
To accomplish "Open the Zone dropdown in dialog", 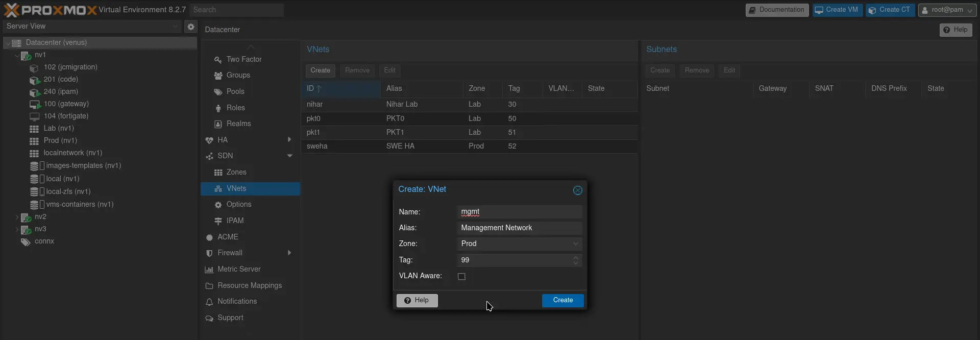I will click(575, 244).
